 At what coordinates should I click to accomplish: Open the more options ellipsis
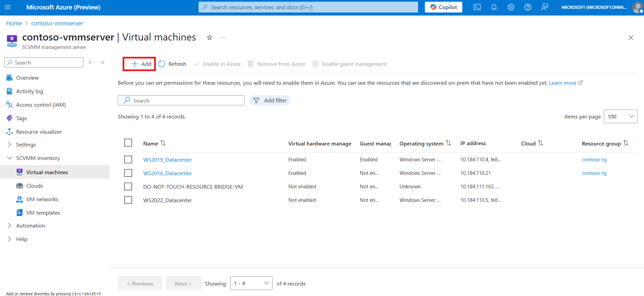point(223,37)
